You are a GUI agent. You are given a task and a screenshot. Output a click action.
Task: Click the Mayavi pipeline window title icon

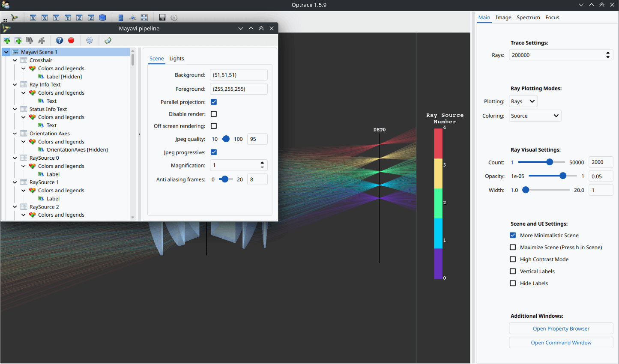click(6, 28)
